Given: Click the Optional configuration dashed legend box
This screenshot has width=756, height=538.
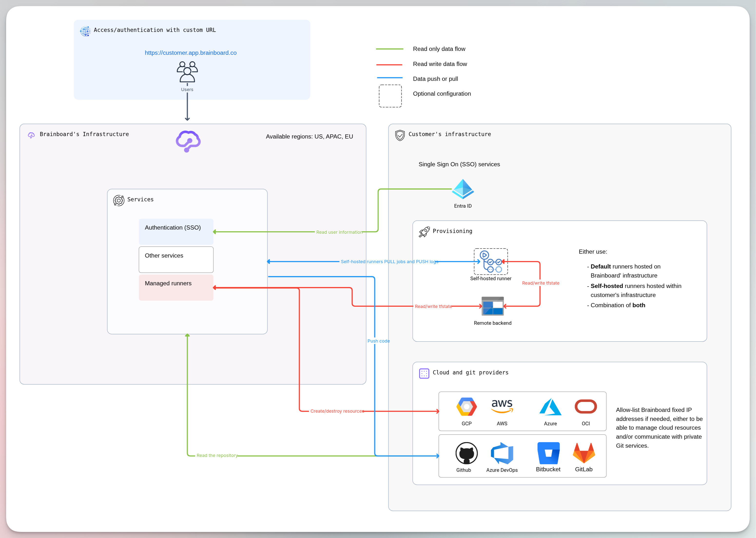Looking at the screenshot, I should pos(390,96).
